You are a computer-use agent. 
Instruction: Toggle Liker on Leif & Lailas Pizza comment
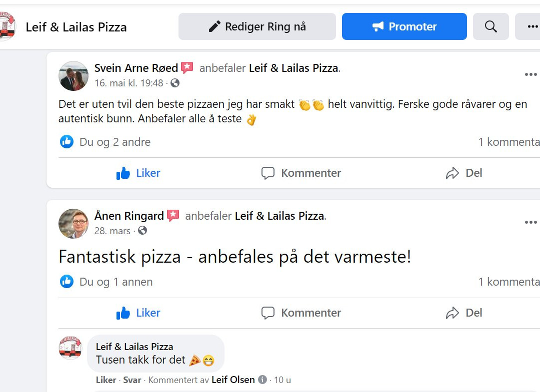coord(106,380)
